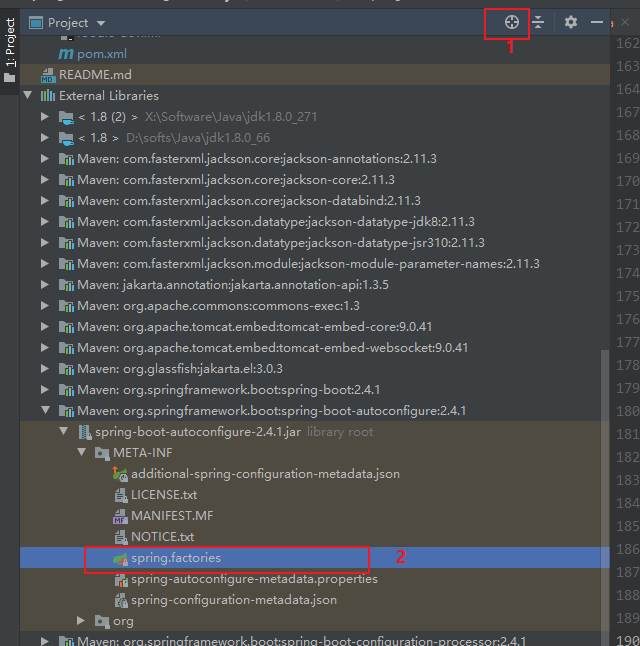Click spring-configuration-metadata.json file icon
The height and width of the screenshot is (646, 640).
(x=121, y=601)
